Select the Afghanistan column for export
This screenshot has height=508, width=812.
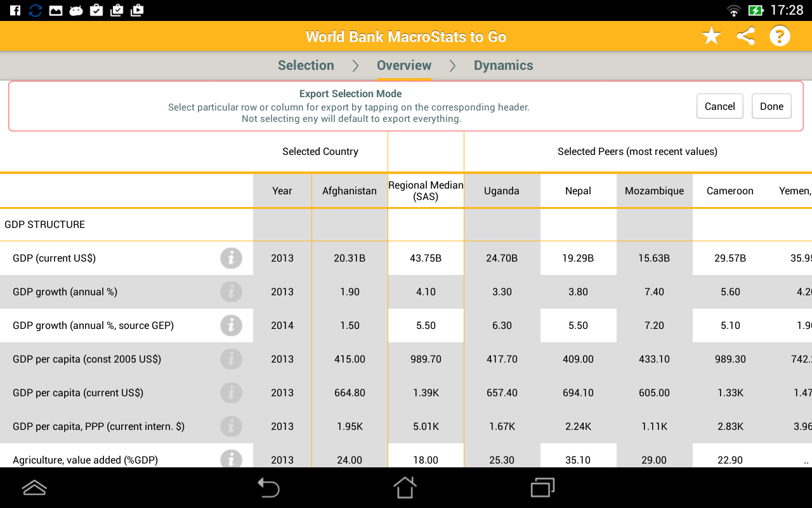[x=350, y=190]
